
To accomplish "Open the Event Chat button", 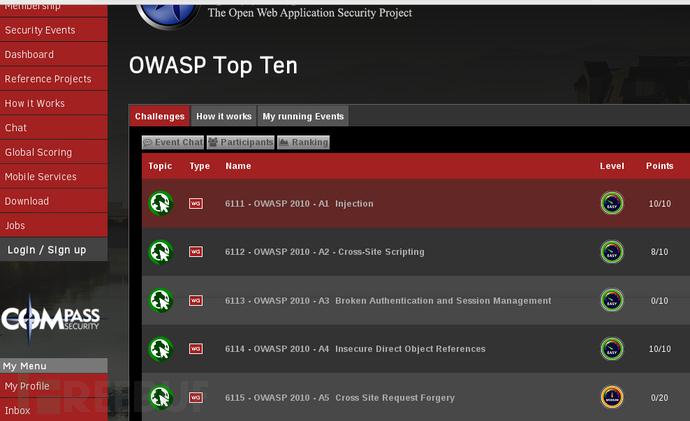I will (x=173, y=142).
